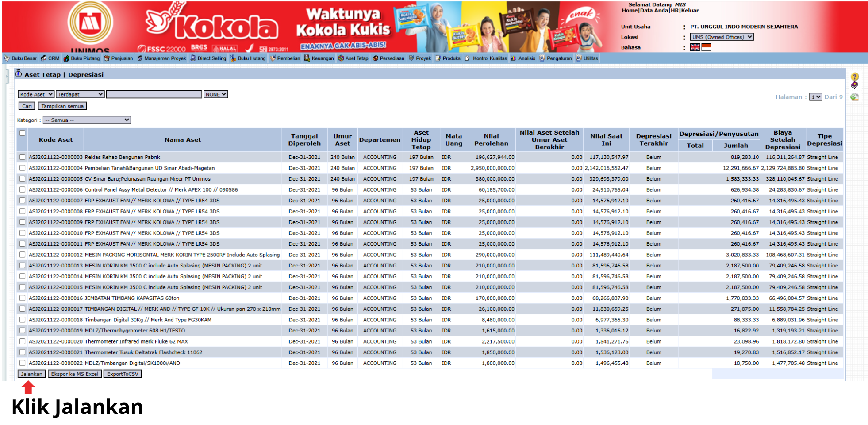Expand the NONE dropdown in search bar
Image resolution: width=868 pixels, height=425 pixels.
click(215, 94)
